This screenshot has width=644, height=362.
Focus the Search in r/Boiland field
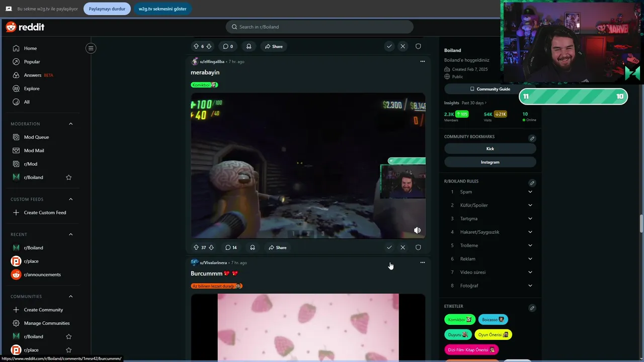coord(319,27)
